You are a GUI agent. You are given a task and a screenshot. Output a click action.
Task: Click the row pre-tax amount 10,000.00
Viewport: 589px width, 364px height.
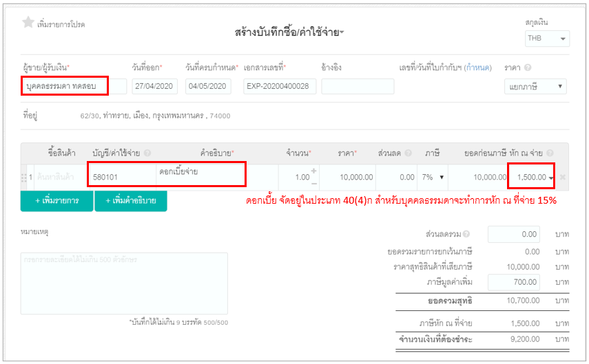pos(490,177)
